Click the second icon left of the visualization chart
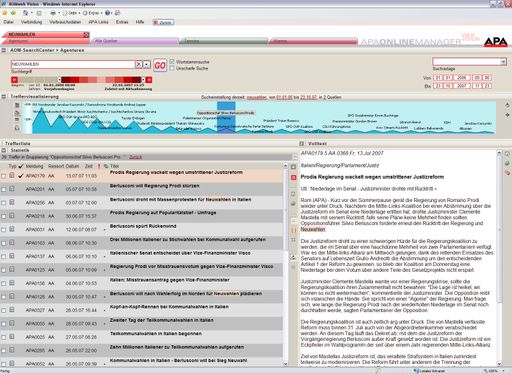The height and width of the screenshot is (374, 512). 17,113
